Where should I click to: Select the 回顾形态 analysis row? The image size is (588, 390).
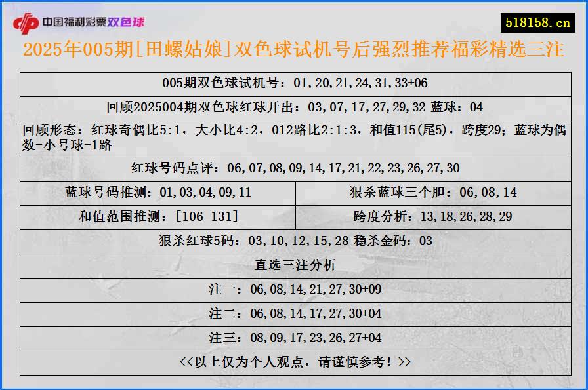(294, 134)
